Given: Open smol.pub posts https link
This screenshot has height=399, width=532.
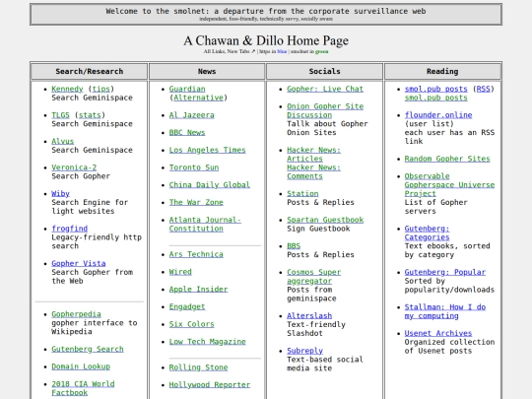Looking at the screenshot, I should (436, 89).
